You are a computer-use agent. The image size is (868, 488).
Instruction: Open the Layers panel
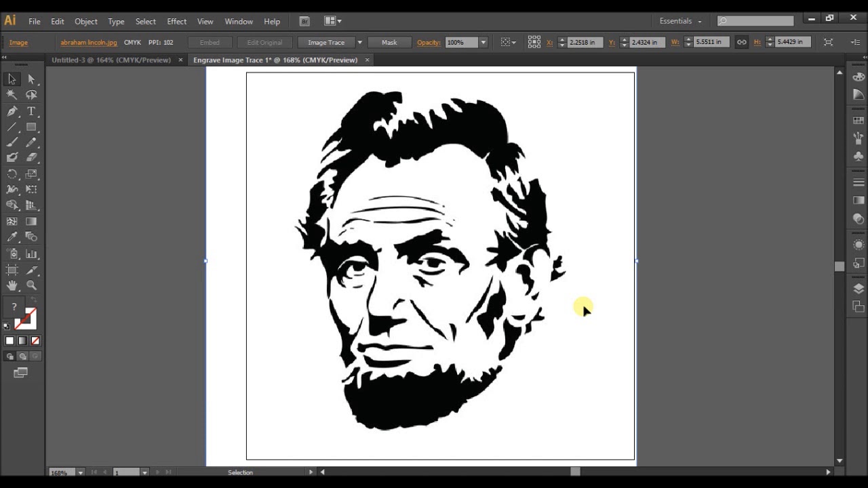point(859,289)
